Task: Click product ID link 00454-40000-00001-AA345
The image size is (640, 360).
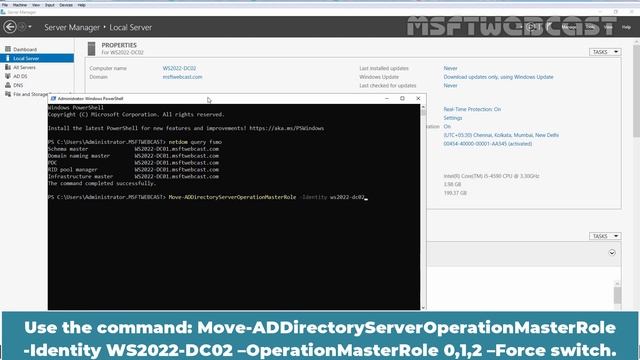Action: click(488, 144)
